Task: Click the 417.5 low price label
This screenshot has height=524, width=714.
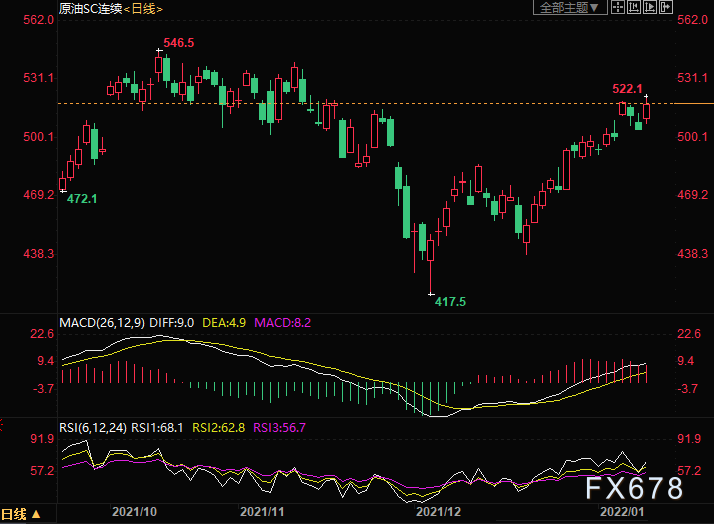Action: point(450,301)
